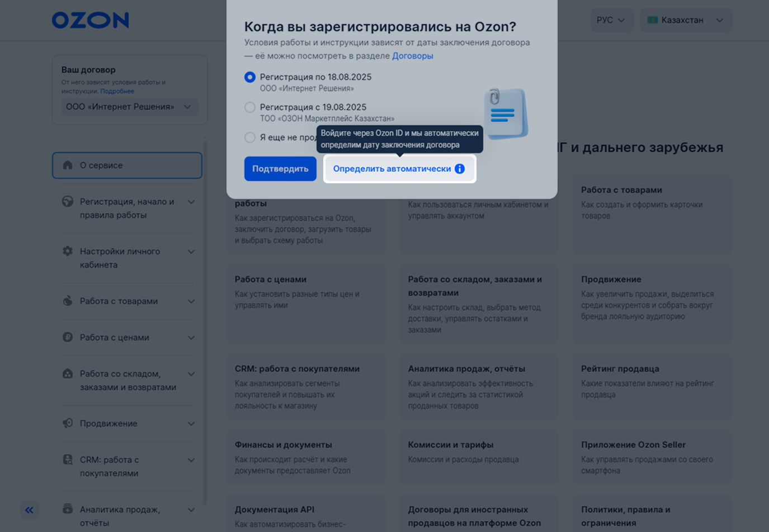Click the globe icon beside Регистрация, начало

coord(68,202)
